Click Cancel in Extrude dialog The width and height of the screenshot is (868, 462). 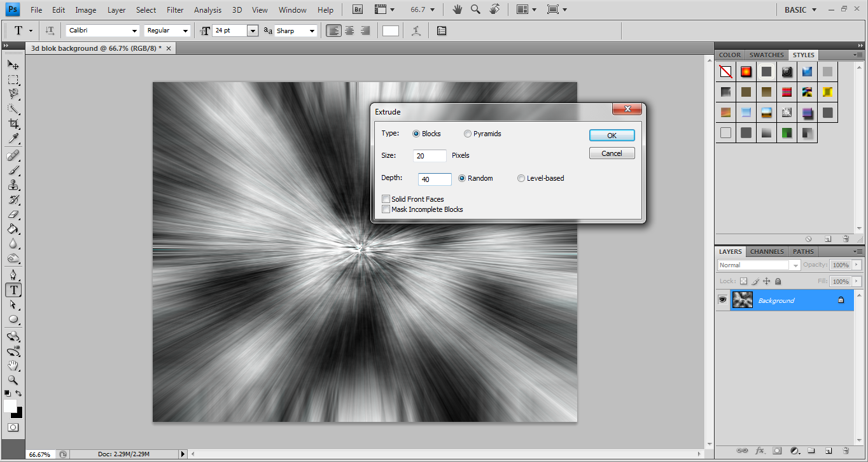612,153
